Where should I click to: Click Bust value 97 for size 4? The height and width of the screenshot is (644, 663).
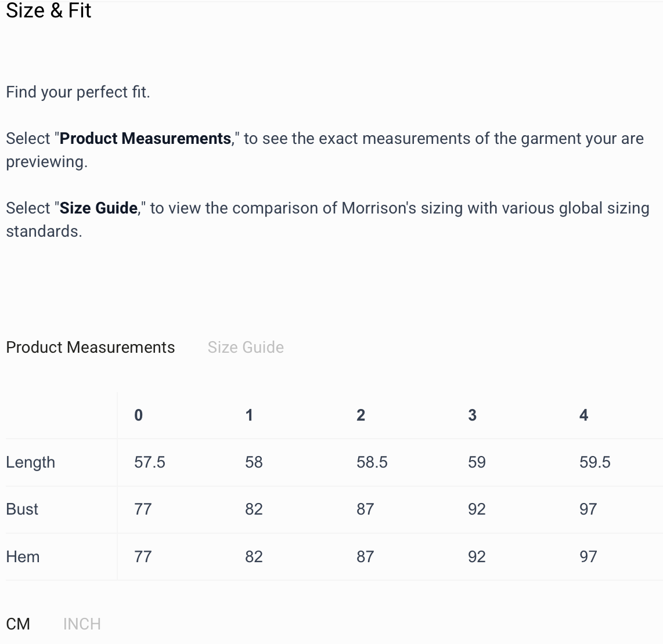coord(588,509)
